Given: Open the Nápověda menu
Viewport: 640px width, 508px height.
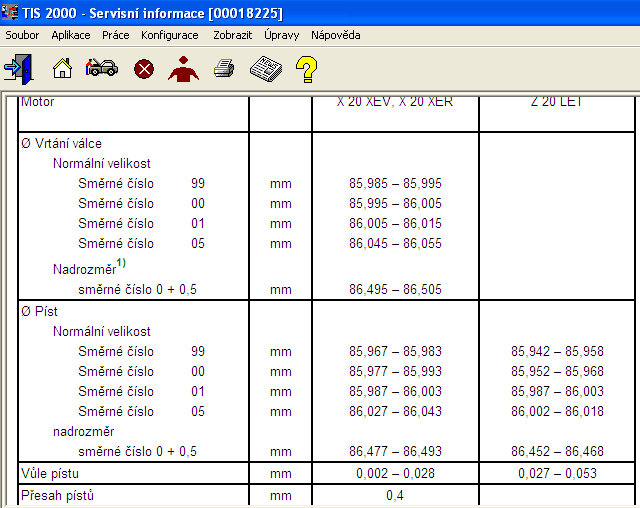Looking at the screenshot, I should pos(335,35).
